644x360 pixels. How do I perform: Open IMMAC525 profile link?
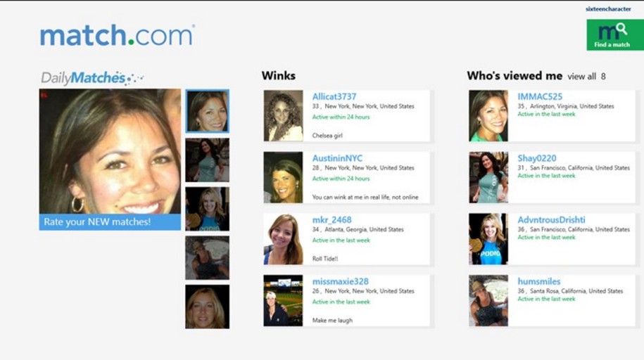[540, 97]
